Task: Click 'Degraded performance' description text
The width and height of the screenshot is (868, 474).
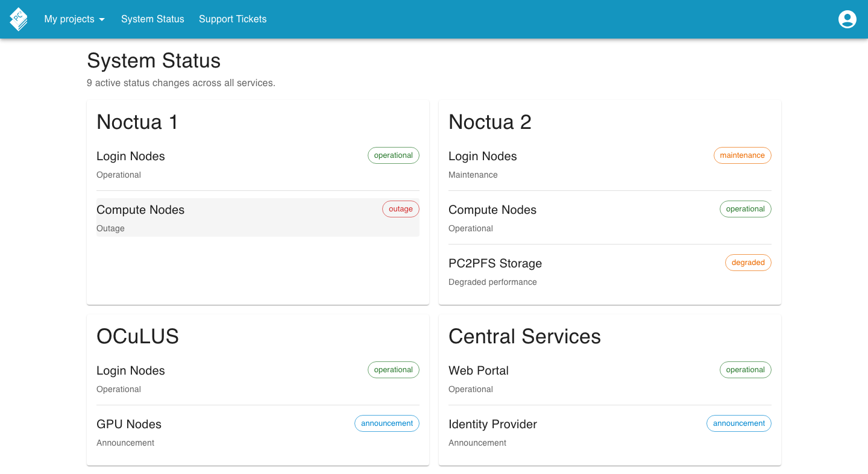Action: [x=492, y=282]
